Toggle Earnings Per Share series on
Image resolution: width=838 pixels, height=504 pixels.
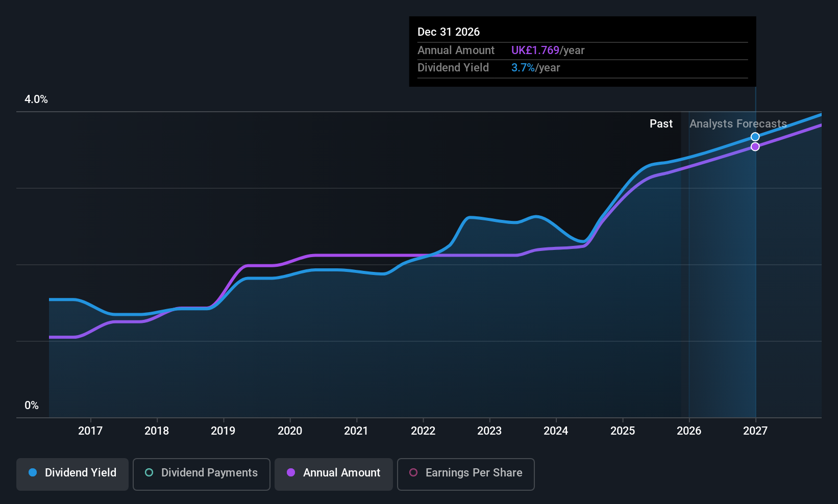[465, 473]
